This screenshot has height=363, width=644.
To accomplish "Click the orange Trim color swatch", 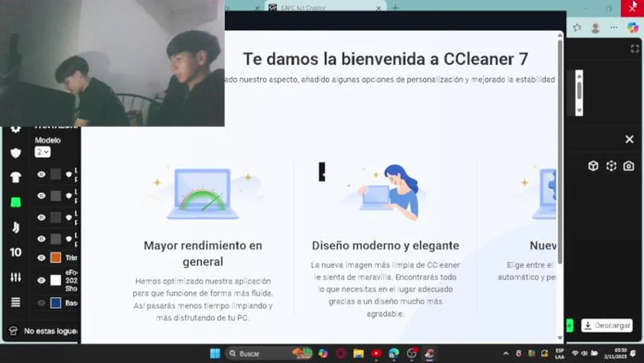I will (x=55, y=258).
